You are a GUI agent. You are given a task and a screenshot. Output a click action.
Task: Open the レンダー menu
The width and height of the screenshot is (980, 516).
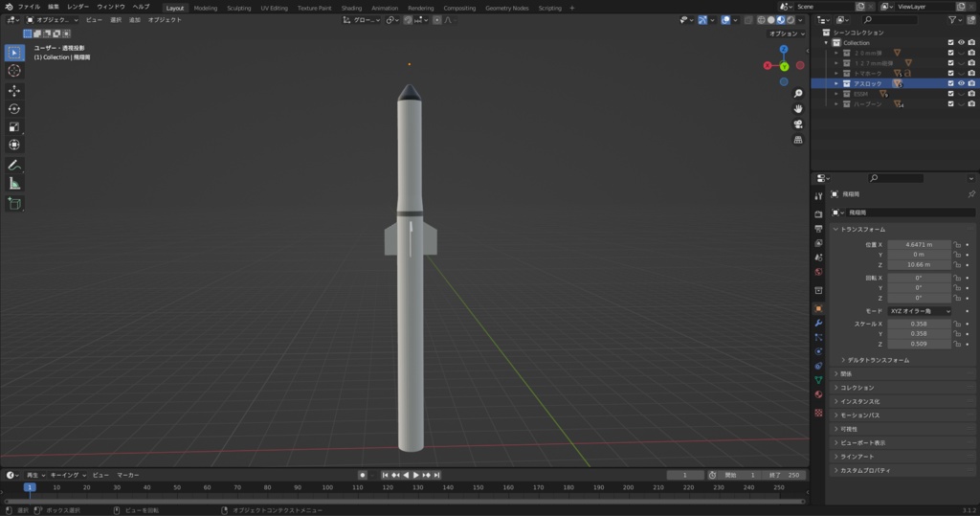pos(78,7)
